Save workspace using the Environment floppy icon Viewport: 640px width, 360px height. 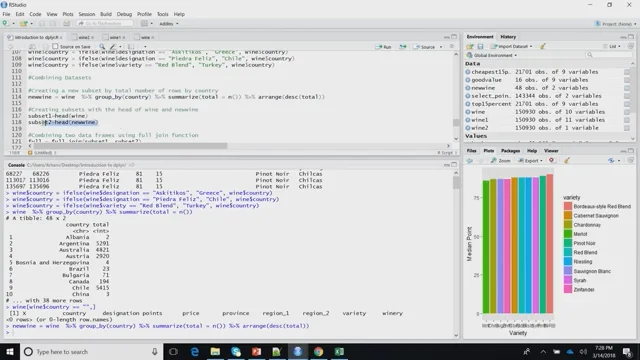[x=480, y=47]
